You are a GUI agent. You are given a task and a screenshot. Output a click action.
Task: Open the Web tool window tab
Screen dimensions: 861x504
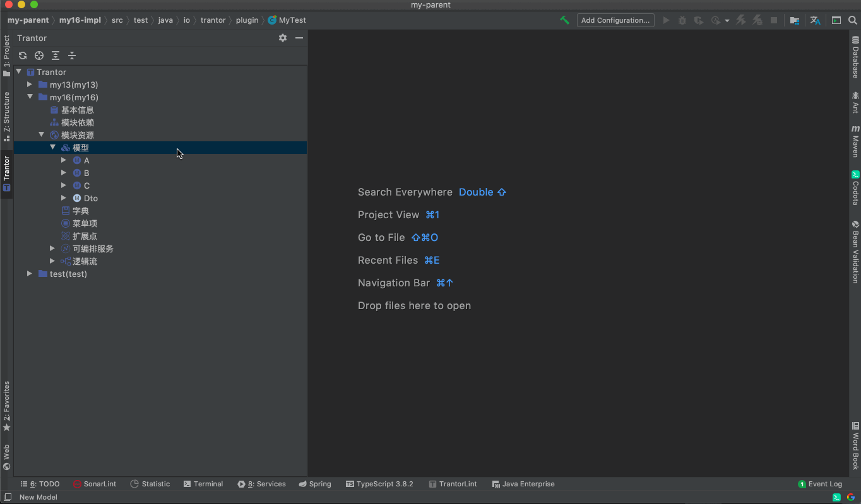coord(6,457)
